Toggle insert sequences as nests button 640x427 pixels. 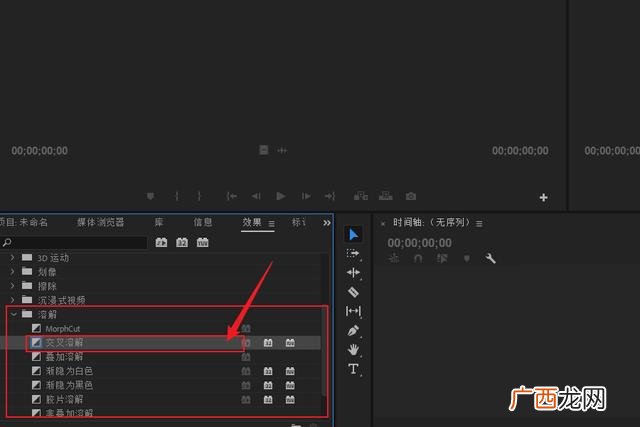click(394, 258)
